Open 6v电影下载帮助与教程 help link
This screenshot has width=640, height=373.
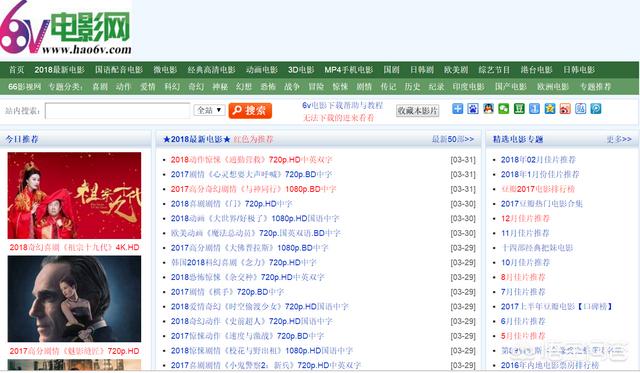click(x=342, y=105)
